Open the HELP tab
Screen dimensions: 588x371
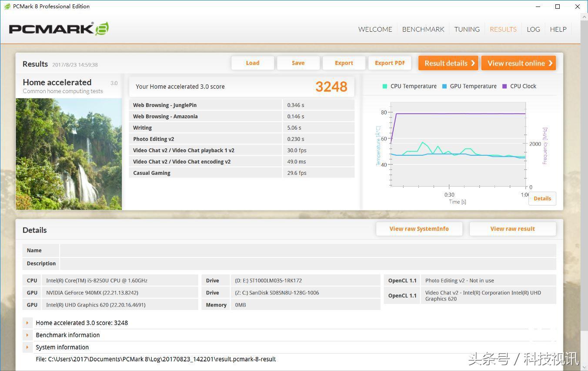(x=558, y=29)
